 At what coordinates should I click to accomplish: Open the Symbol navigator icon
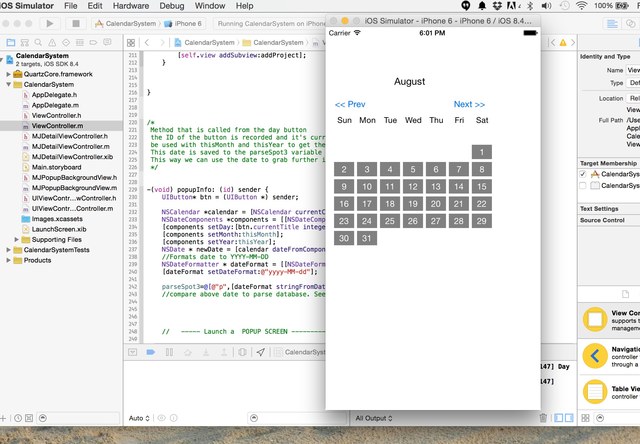(x=24, y=42)
